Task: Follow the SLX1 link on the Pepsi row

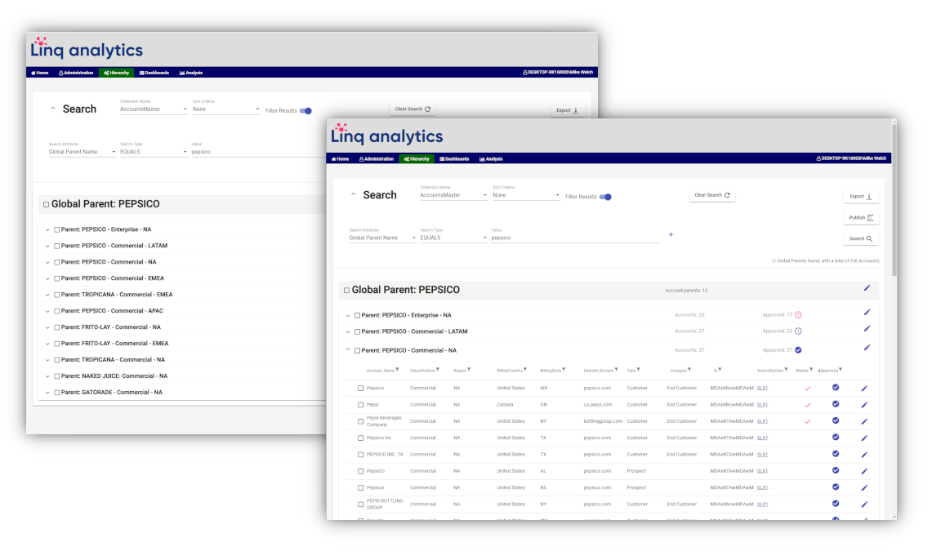Action: coord(762,405)
